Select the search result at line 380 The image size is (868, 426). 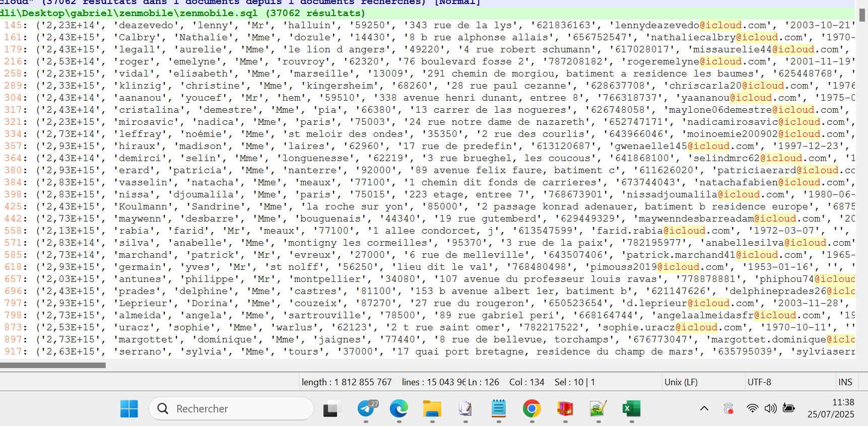(x=428, y=170)
